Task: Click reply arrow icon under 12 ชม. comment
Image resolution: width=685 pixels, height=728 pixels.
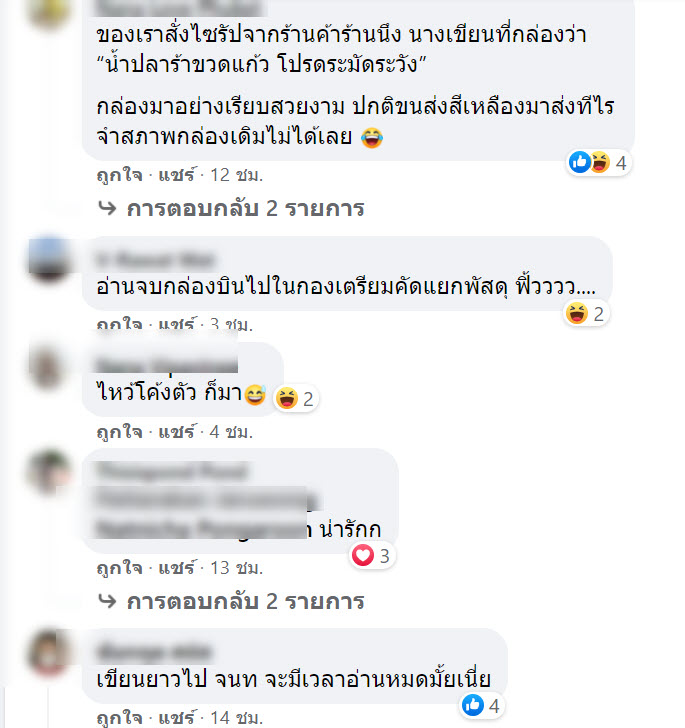Action: [108, 208]
